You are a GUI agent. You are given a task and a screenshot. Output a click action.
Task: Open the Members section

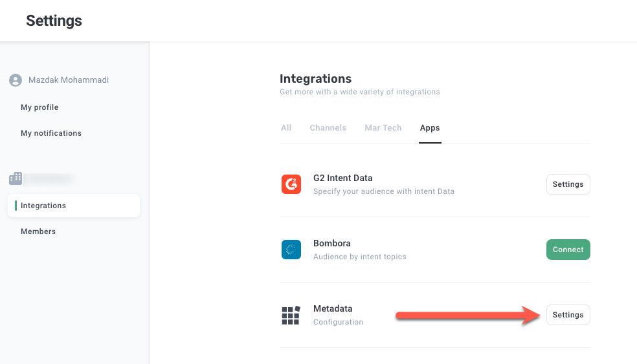(x=38, y=231)
